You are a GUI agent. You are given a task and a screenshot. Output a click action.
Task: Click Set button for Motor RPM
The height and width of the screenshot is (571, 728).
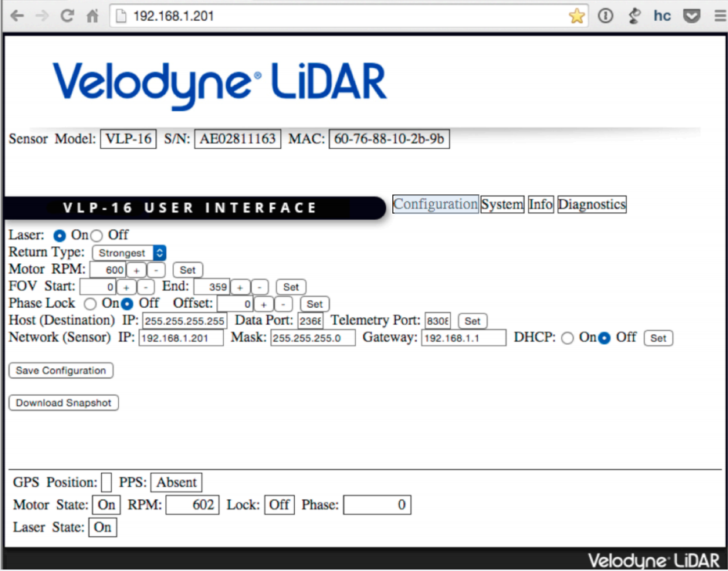[188, 270]
